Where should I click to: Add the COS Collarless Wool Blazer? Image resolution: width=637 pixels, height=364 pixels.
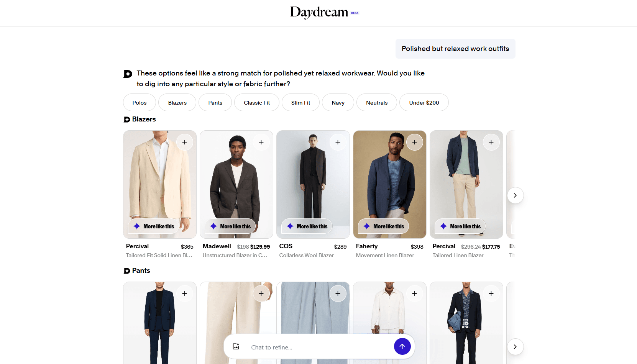tap(338, 142)
